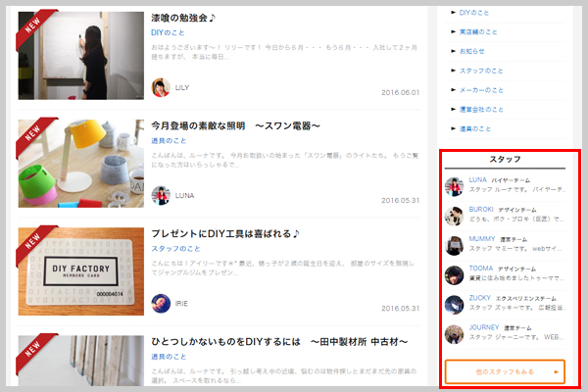Select the スタッフのこと sidebar category

click(x=481, y=71)
